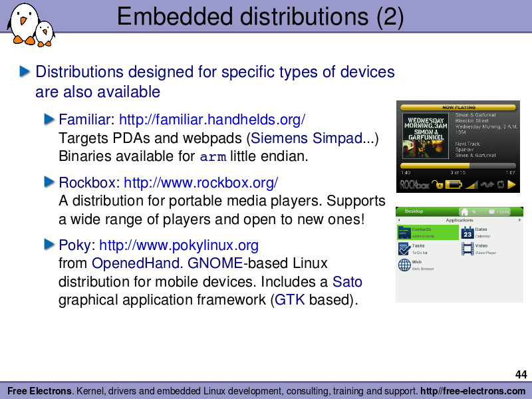The image size is (532, 399).
Task: Open the Web browser globe icon
Action: click(x=404, y=265)
